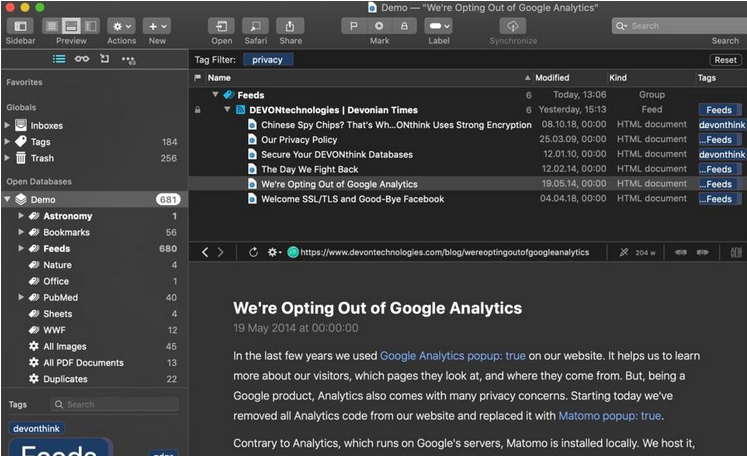Viewport: 747px width, 456px height.
Task: Click the Open toolbar icon
Action: click(222, 26)
